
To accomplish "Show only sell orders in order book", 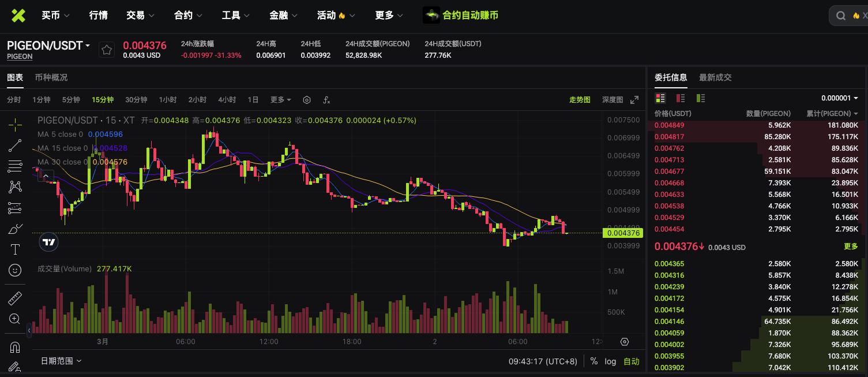I will (x=681, y=98).
